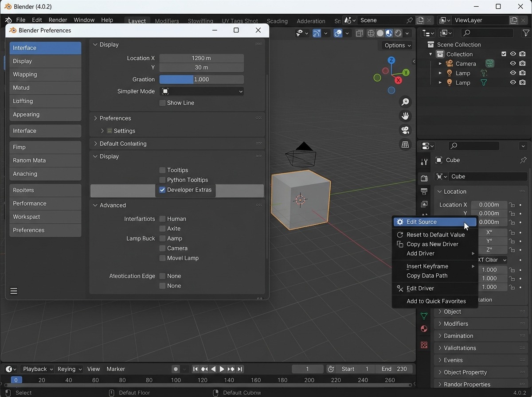Tick the Movel Lamp checkbox
The width and height of the screenshot is (532, 397).
(162, 258)
